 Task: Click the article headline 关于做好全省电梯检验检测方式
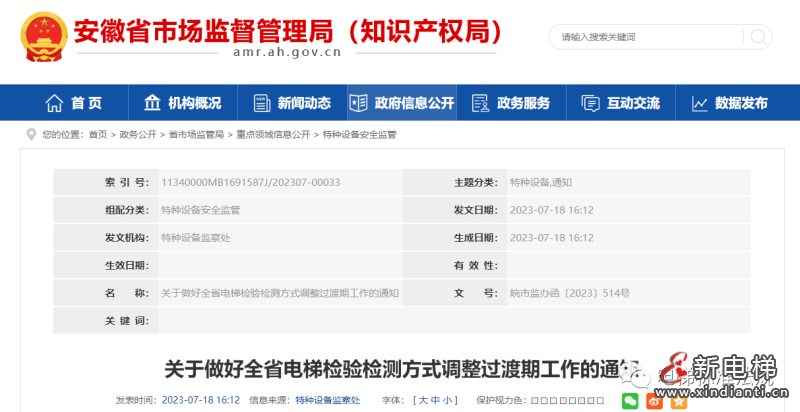[402, 368]
